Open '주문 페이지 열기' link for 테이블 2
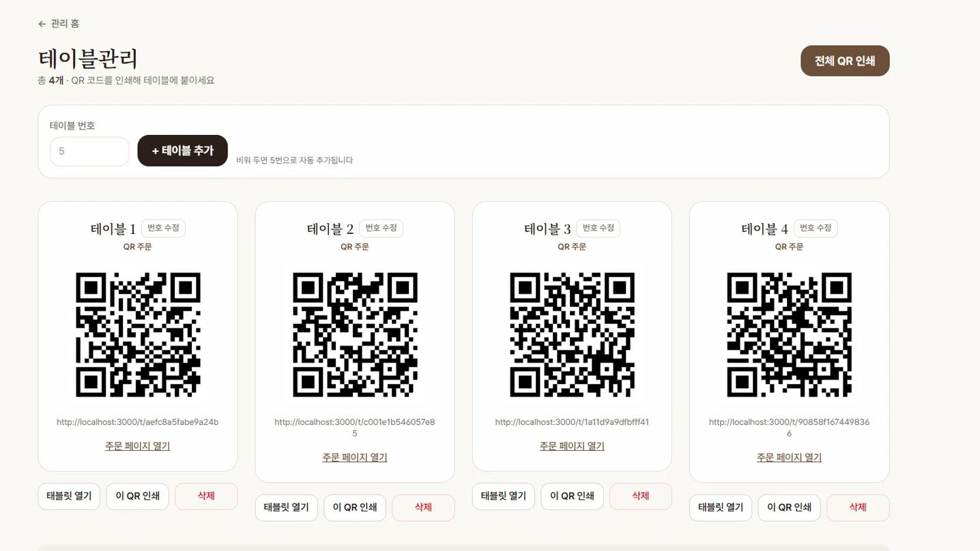The height and width of the screenshot is (551, 980). [x=355, y=458]
